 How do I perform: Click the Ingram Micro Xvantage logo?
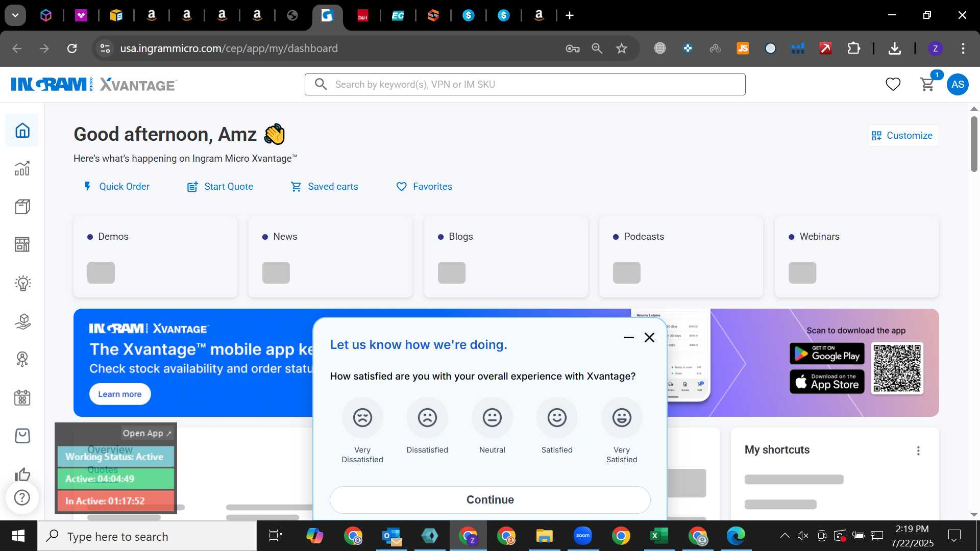coord(94,84)
